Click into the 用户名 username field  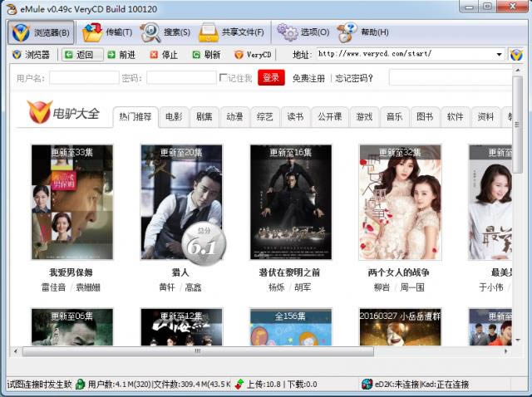click(84, 78)
